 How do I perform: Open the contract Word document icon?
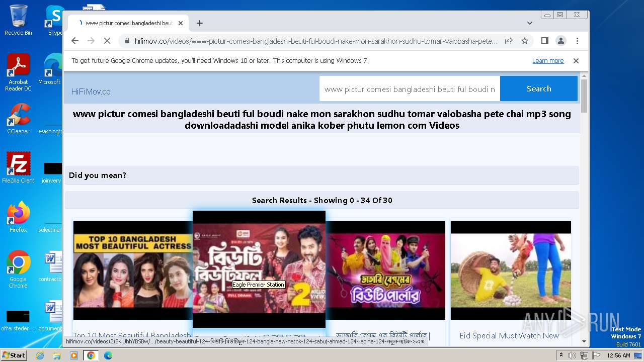(51, 266)
